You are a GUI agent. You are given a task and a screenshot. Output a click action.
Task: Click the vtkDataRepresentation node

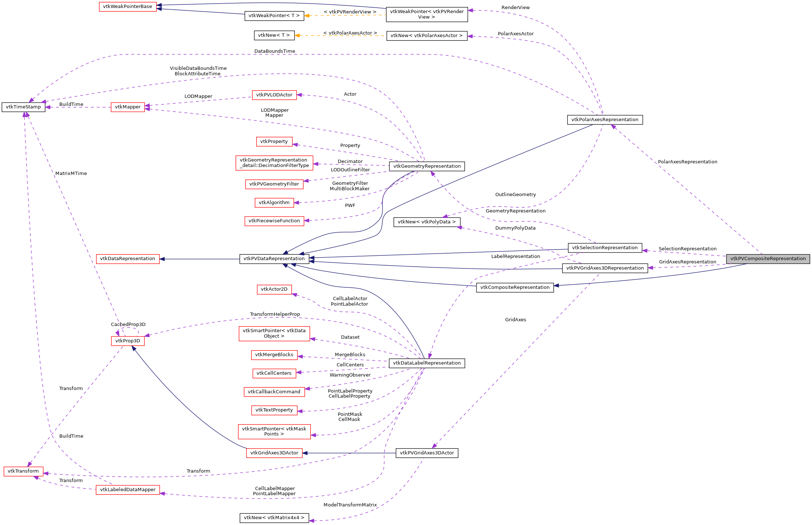click(x=128, y=259)
